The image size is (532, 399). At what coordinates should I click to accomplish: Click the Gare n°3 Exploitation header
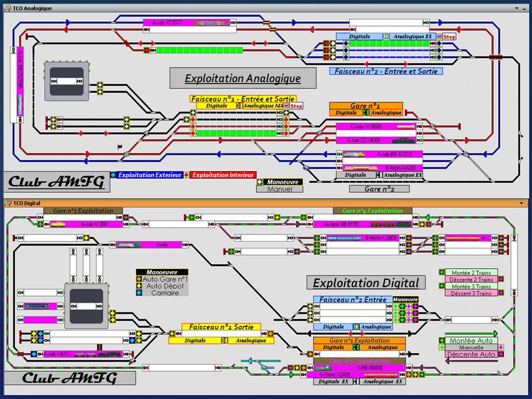(x=83, y=211)
